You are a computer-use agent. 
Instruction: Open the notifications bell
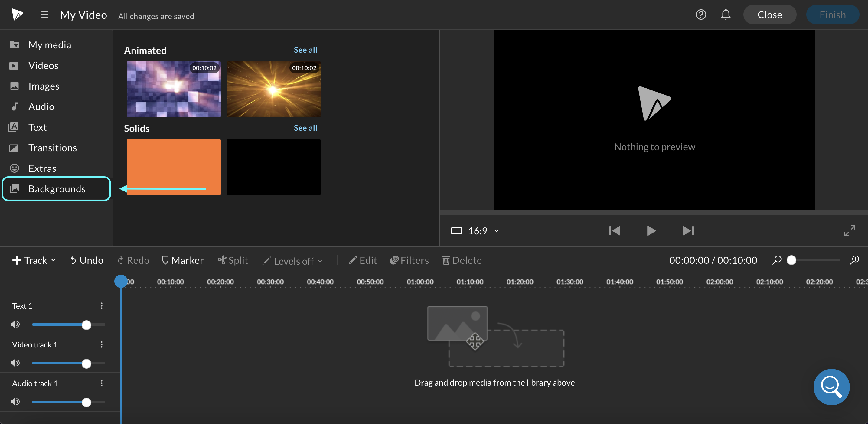pyautogui.click(x=726, y=15)
